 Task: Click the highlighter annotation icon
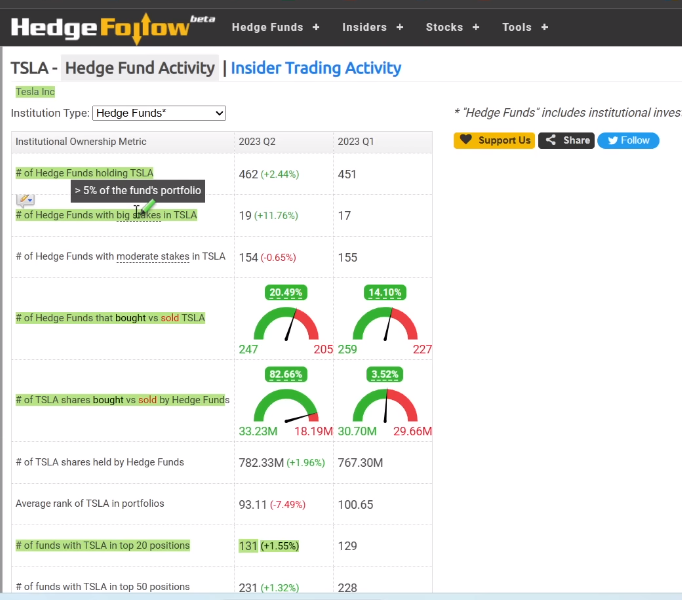point(25,200)
